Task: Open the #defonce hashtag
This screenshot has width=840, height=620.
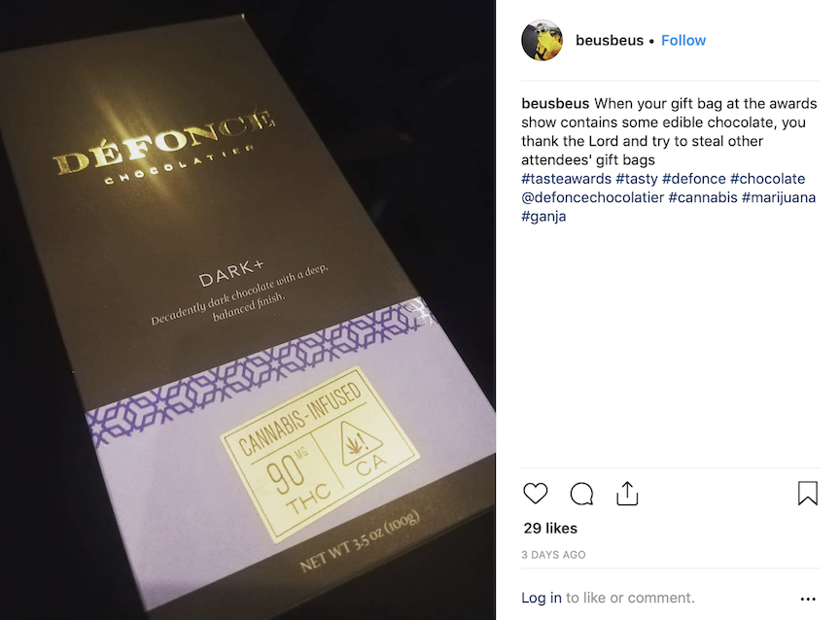Action: click(694, 179)
